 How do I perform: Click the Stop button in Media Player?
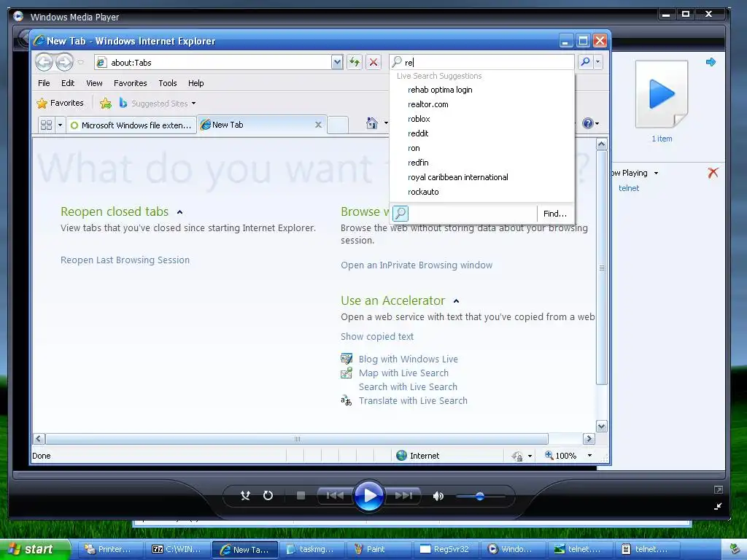301,496
